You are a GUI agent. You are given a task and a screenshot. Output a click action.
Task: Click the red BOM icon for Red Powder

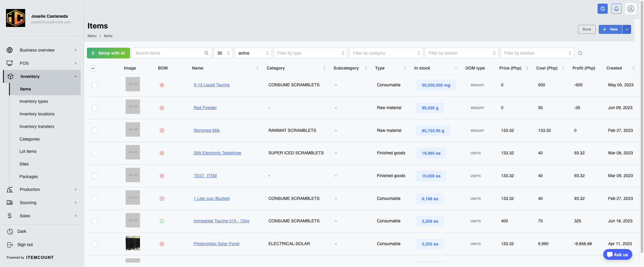(x=162, y=108)
